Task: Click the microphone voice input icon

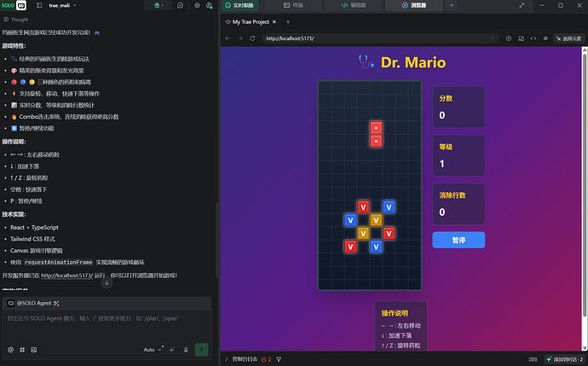Action: (186, 350)
